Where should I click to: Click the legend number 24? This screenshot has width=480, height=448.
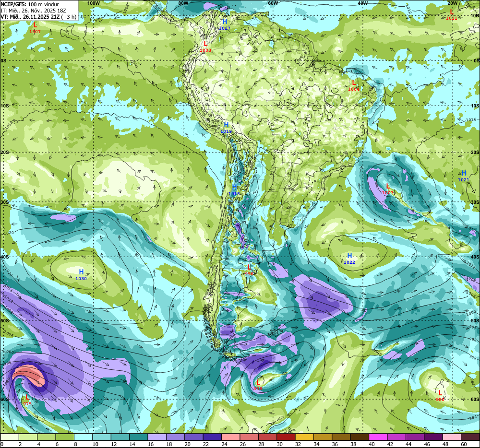(224, 444)
